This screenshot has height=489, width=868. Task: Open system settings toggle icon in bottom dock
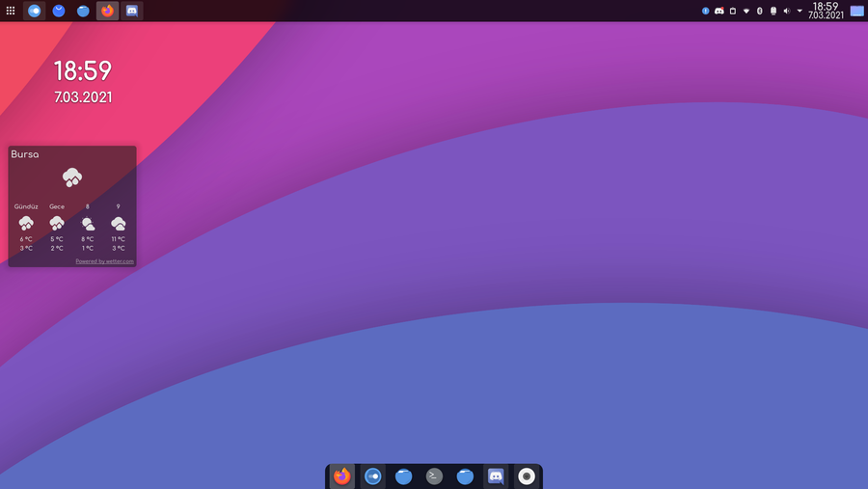(x=373, y=476)
